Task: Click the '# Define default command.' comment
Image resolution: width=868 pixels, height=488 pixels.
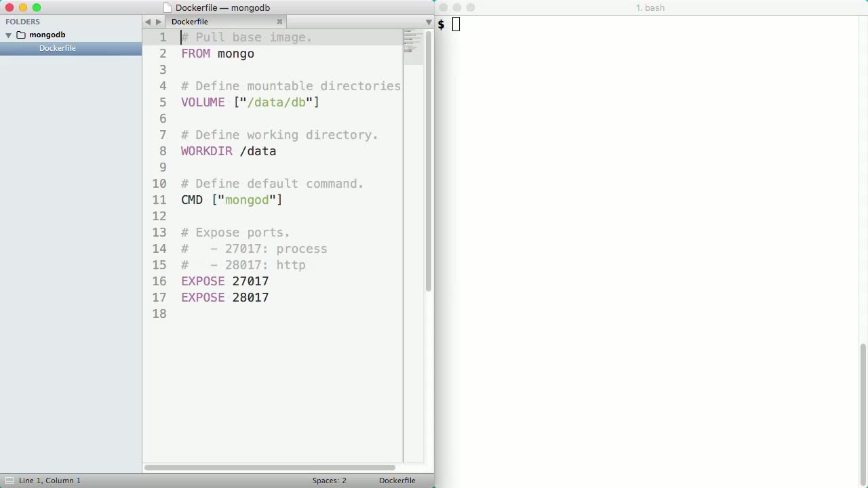Action: coord(273,184)
